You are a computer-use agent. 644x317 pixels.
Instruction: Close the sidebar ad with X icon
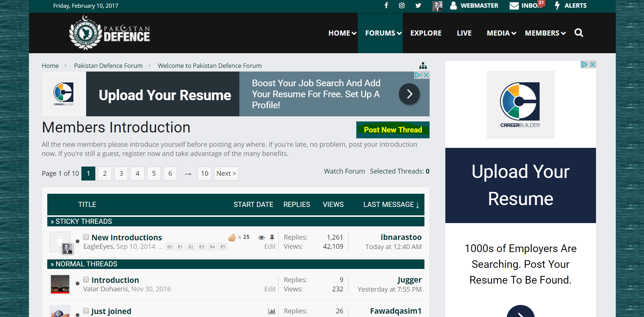tap(592, 65)
